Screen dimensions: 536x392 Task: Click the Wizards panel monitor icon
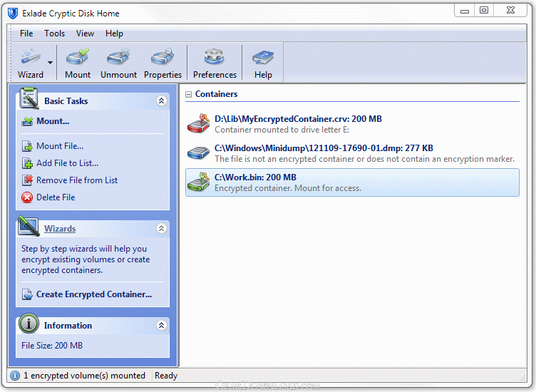(x=29, y=226)
